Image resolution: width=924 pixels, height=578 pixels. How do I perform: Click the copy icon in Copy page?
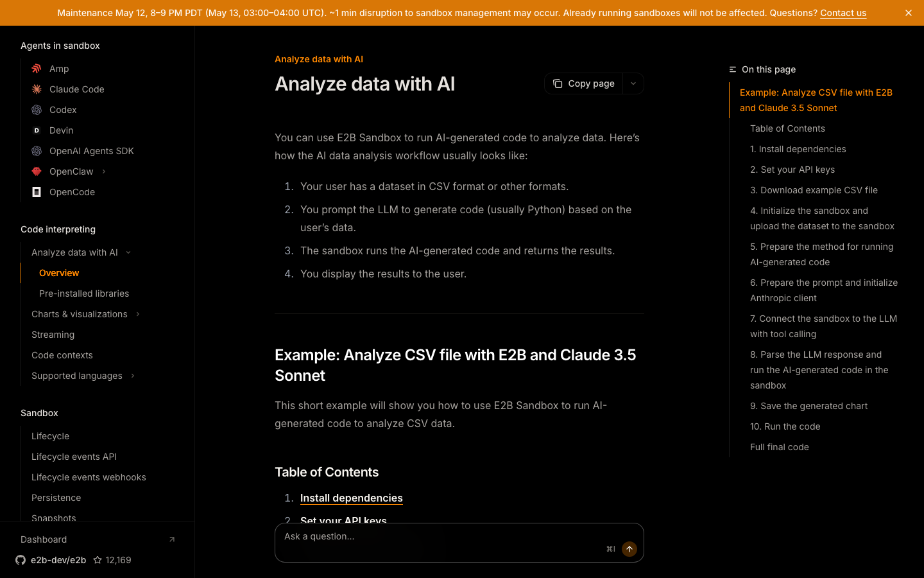558,83
